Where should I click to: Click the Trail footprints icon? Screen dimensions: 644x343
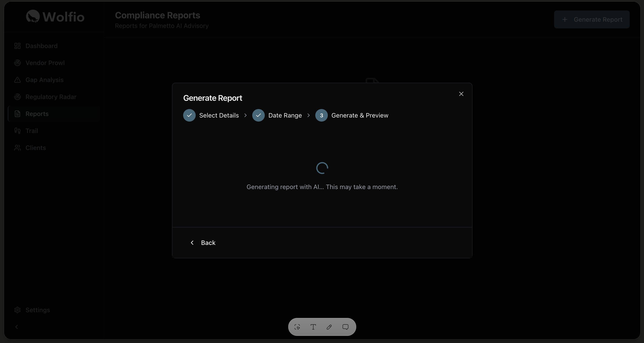point(17,131)
